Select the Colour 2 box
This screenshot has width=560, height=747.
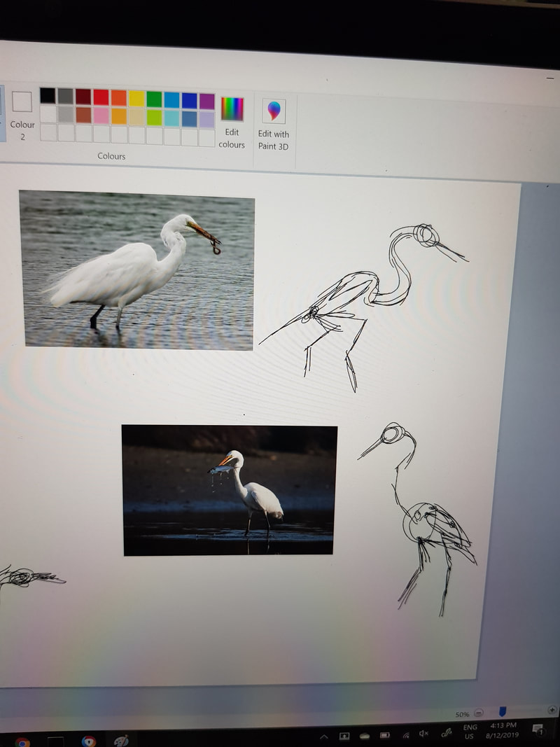click(x=22, y=116)
